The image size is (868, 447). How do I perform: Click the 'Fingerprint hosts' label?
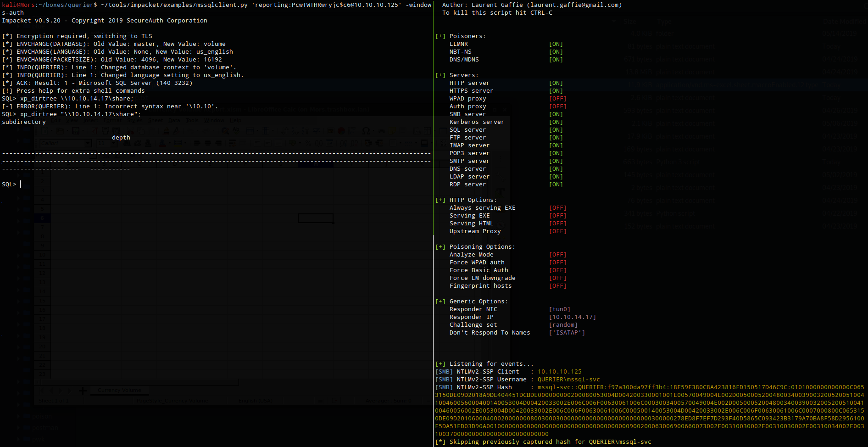(480, 286)
